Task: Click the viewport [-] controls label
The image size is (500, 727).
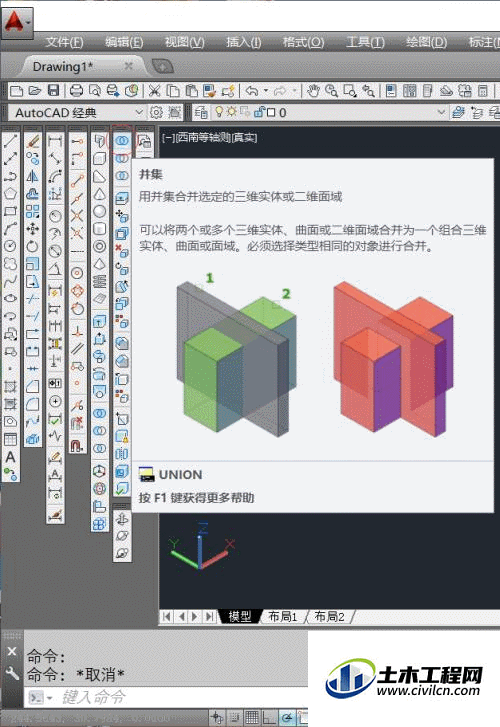Action: pyautogui.click(x=168, y=138)
